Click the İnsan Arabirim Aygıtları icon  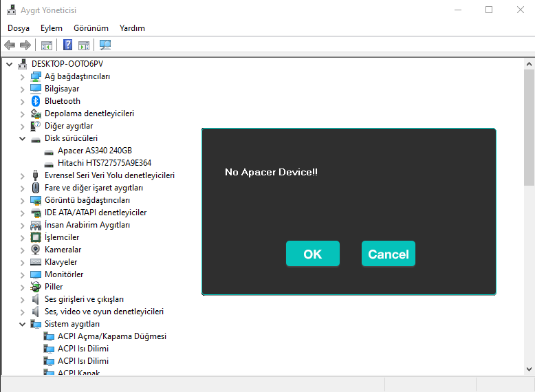point(36,225)
